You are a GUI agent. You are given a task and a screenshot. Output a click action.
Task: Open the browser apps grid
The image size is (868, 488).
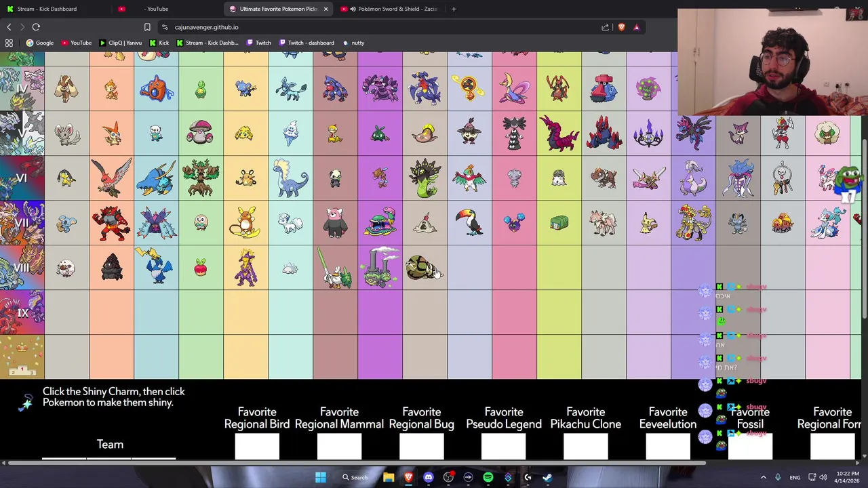point(9,43)
